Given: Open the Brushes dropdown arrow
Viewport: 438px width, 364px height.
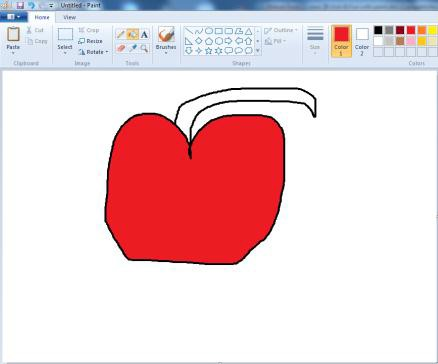Looking at the screenshot, I should click(x=166, y=53).
